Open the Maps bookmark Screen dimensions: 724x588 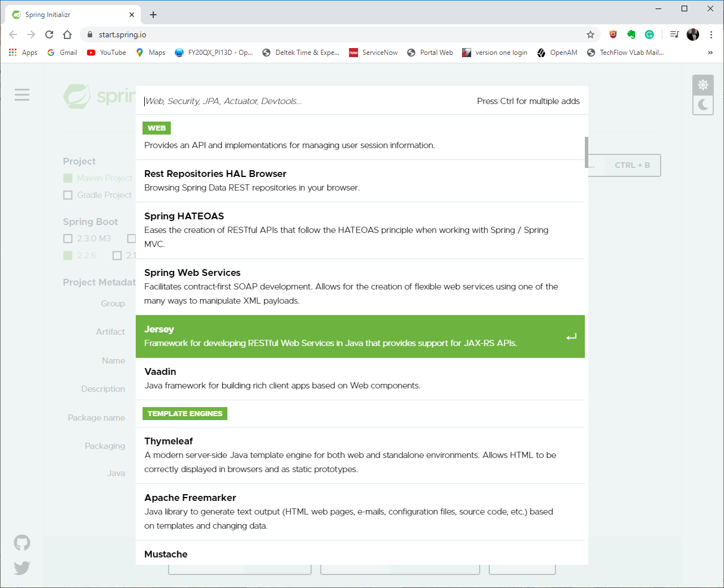(x=151, y=53)
